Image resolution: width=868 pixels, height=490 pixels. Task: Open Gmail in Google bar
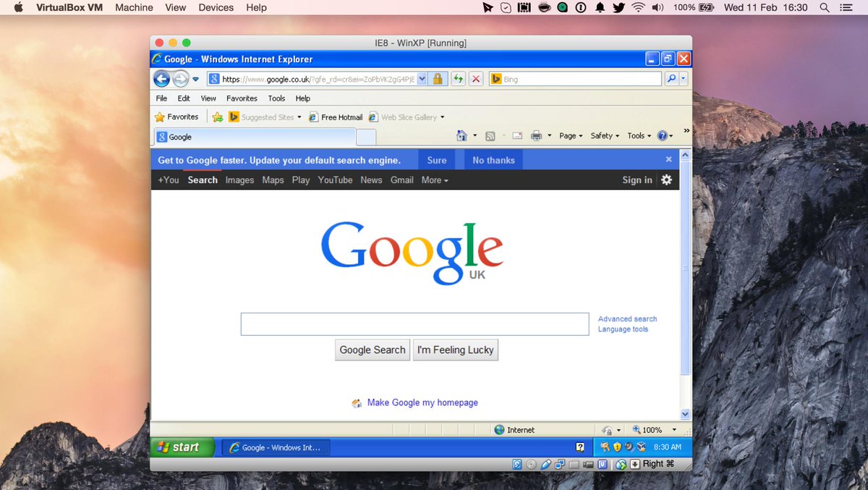pyautogui.click(x=402, y=180)
